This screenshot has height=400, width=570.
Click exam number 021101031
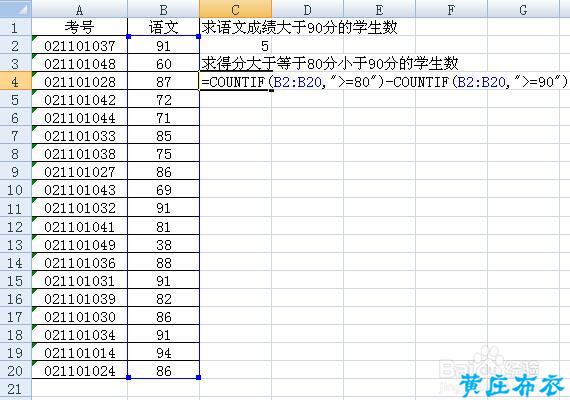point(80,280)
